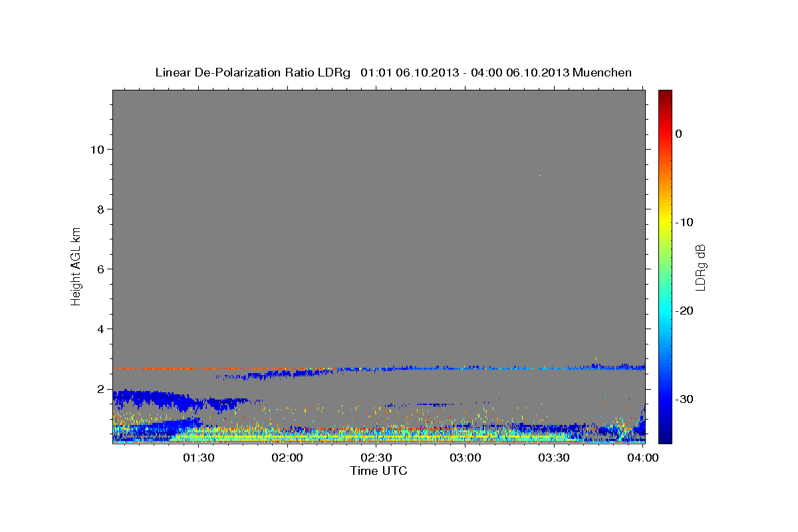The image size is (798, 532).
Task: Click the 02:00 time tick label
Action: tap(288, 458)
